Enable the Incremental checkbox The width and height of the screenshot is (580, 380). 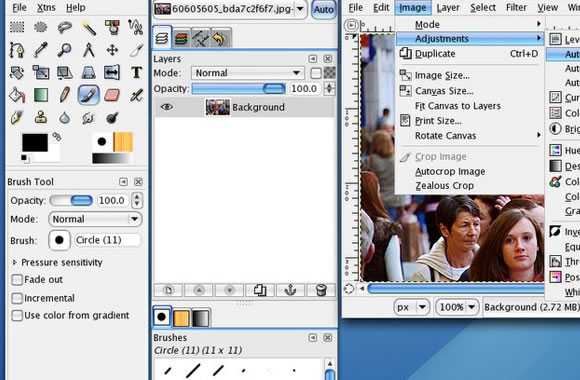click(17, 298)
